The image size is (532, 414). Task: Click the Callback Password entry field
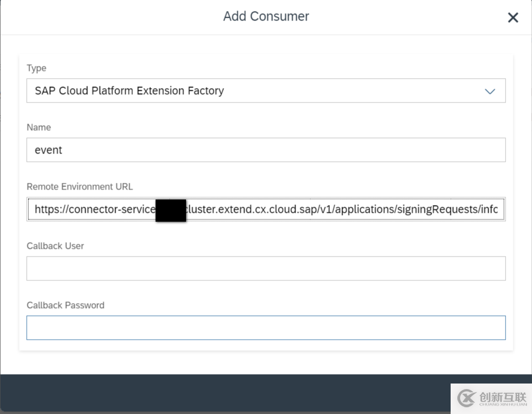(266, 328)
